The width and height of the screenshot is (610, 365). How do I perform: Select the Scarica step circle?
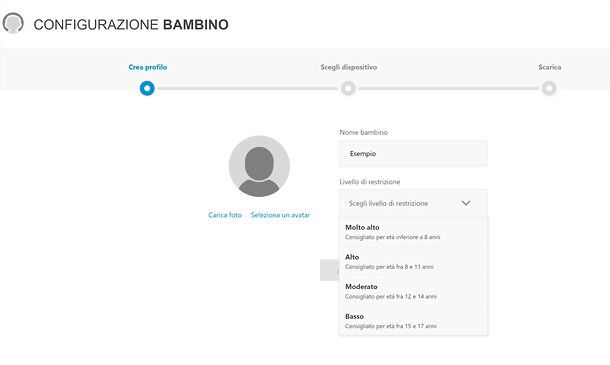(x=549, y=88)
